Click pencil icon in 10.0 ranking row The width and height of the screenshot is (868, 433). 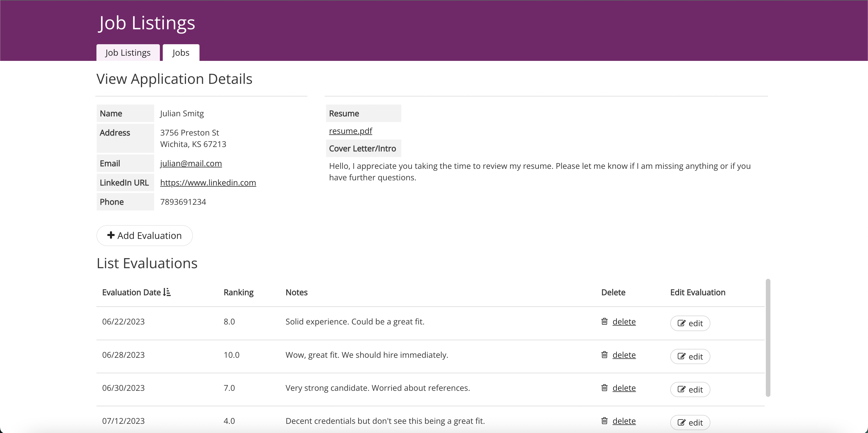coord(681,357)
